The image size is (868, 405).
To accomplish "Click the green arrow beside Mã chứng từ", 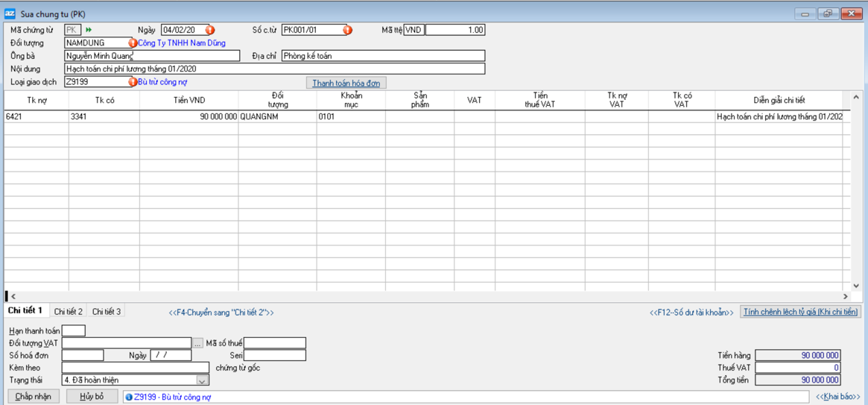I will point(89,30).
